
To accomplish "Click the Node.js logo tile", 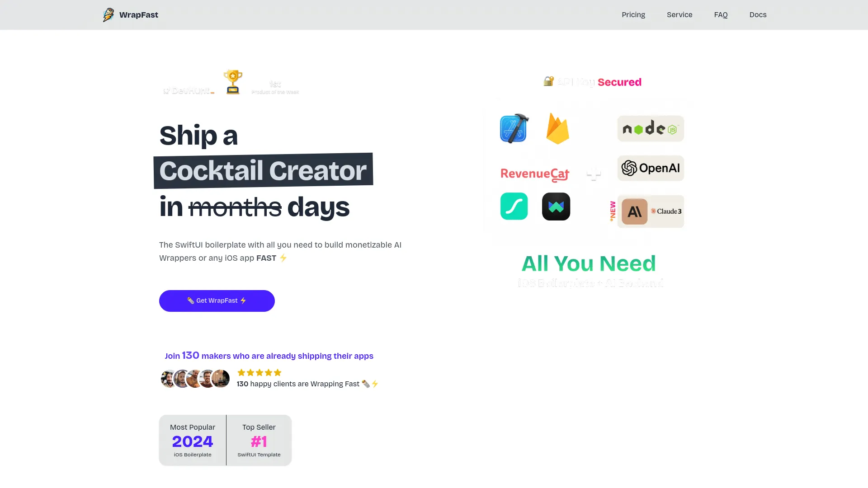I will pos(651,129).
